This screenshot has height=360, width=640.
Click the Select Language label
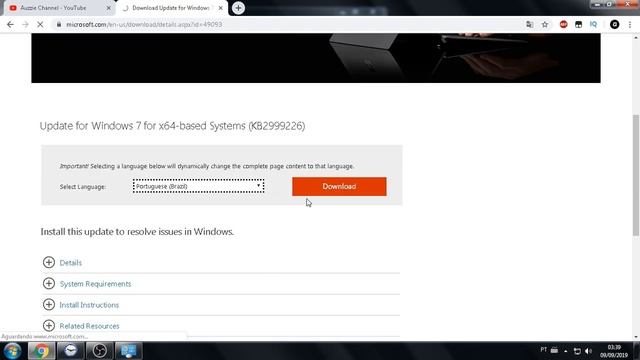(x=83, y=187)
